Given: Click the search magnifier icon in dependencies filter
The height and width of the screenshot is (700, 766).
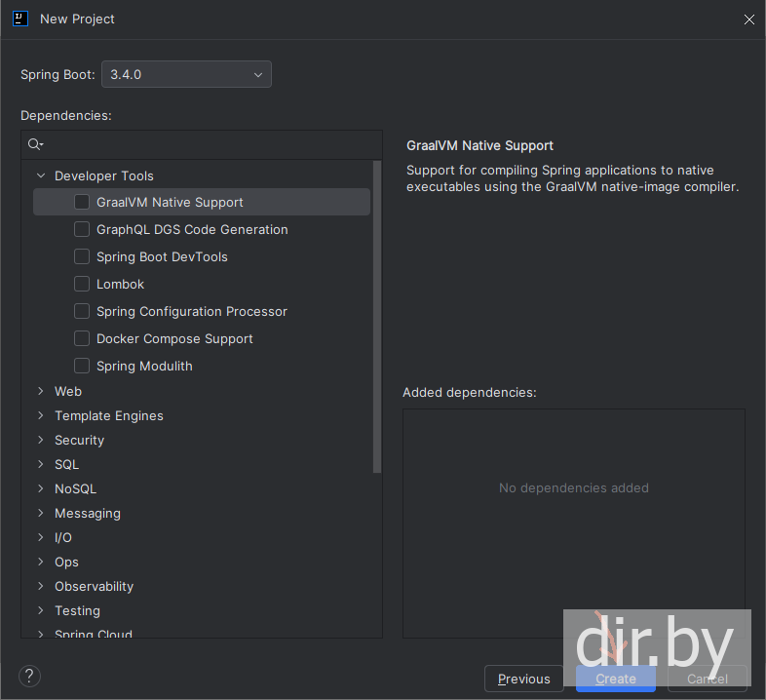Looking at the screenshot, I should pyautogui.click(x=35, y=144).
